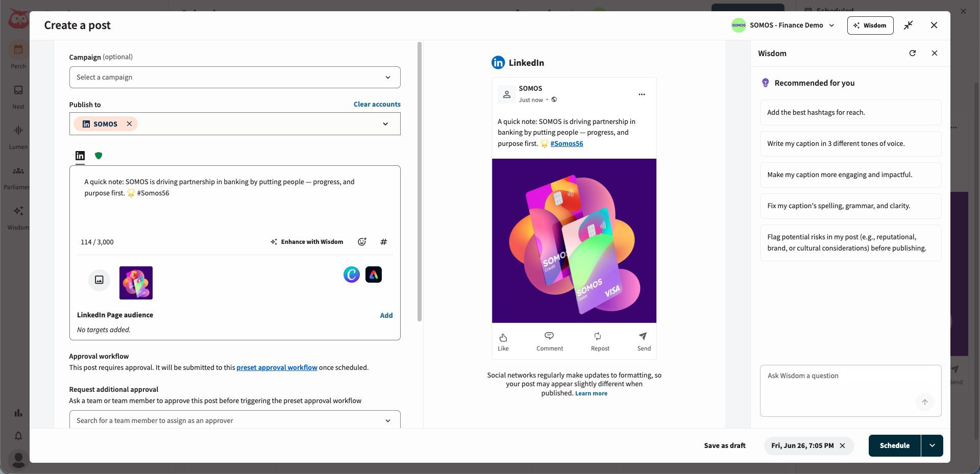Select the LinkedIn network tab icon
Image resolution: width=980 pixels, height=474 pixels.
(80, 156)
